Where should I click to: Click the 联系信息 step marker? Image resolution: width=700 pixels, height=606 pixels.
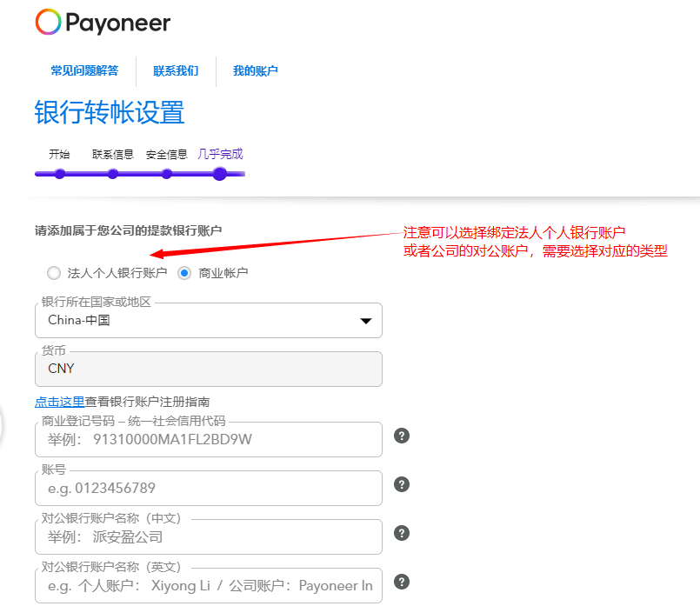click(x=113, y=174)
